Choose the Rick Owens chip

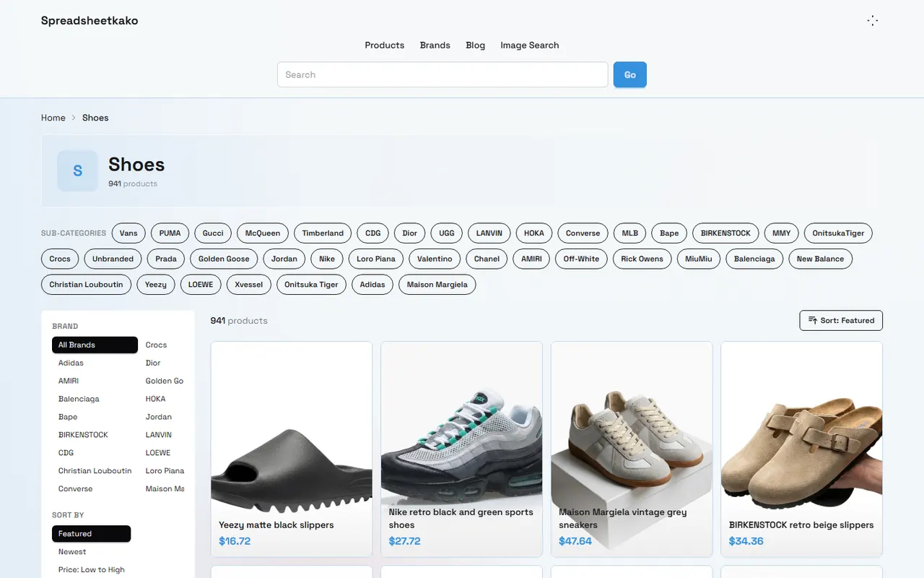click(642, 259)
